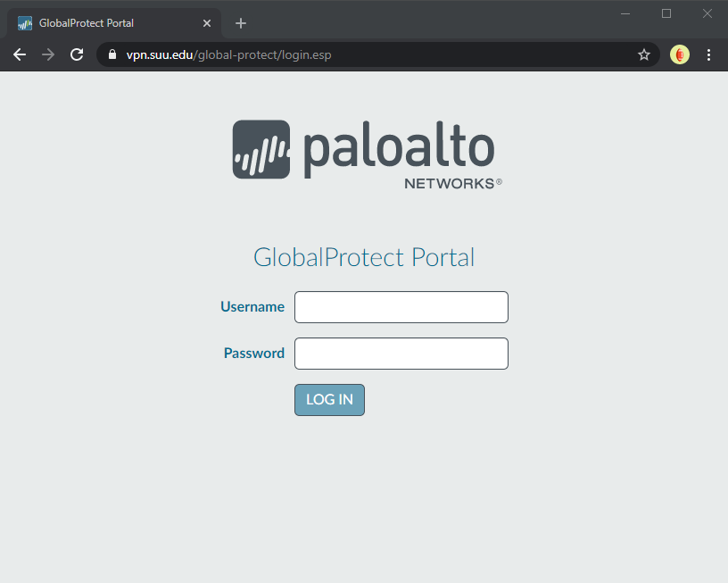
Task: Open the Chrome profile avatar icon
Action: [x=679, y=54]
